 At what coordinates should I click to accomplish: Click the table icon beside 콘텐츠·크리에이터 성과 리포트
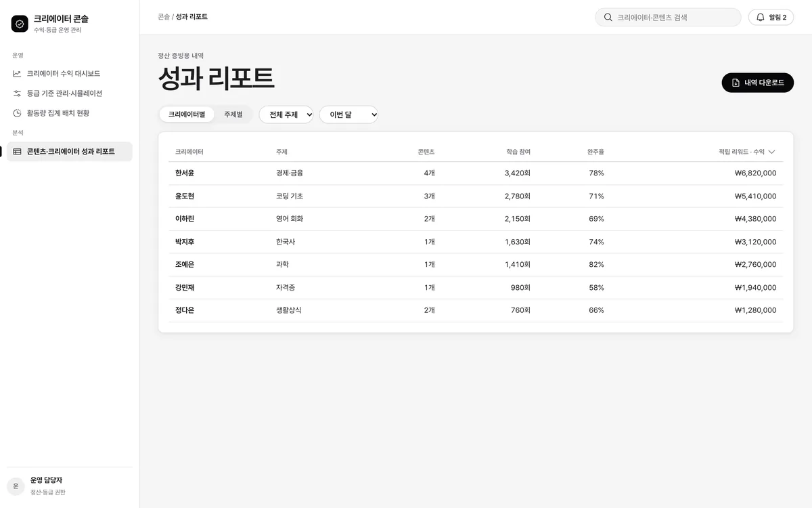[x=18, y=152]
